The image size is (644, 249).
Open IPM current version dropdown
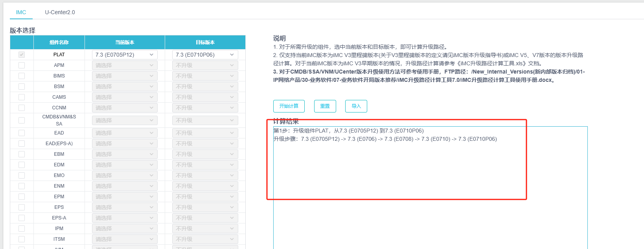(x=125, y=229)
